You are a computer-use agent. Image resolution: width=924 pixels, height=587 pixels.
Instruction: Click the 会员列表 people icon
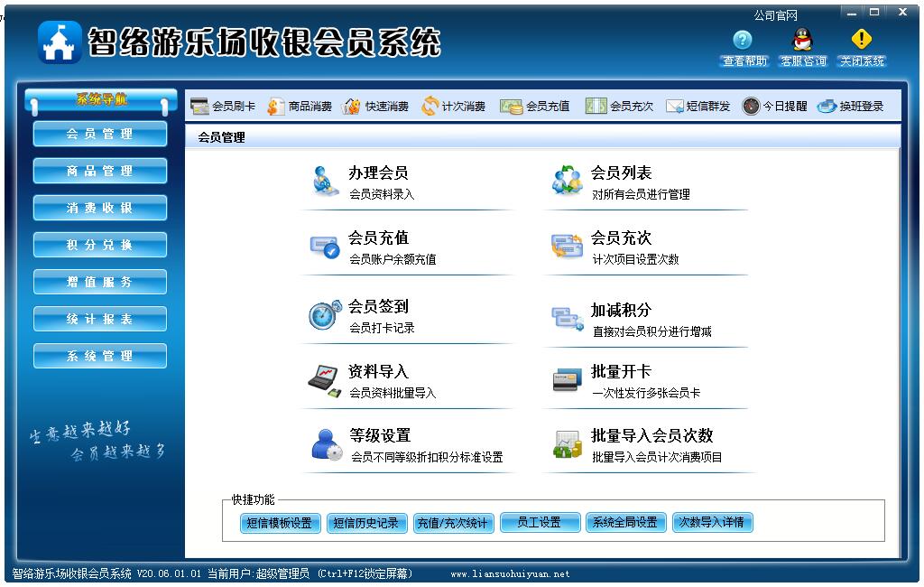567,181
